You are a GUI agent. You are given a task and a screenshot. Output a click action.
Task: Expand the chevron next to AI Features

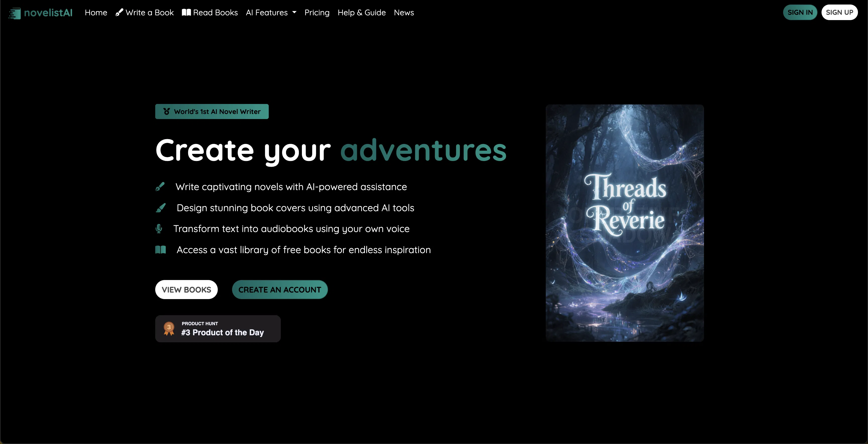[x=294, y=13]
